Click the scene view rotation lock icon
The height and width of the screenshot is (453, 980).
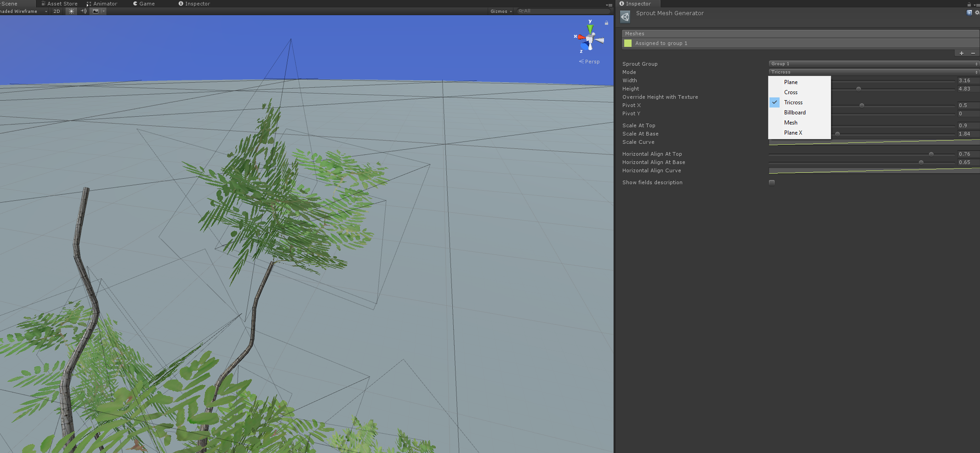(606, 23)
